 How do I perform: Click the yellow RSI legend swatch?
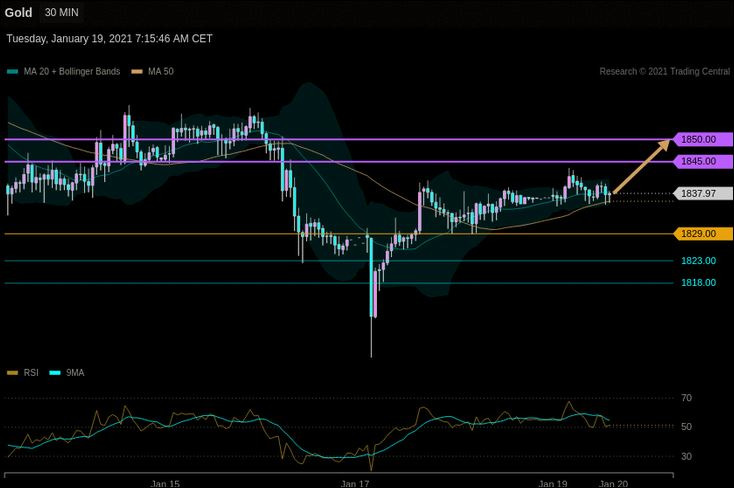click(x=13, y=373)
